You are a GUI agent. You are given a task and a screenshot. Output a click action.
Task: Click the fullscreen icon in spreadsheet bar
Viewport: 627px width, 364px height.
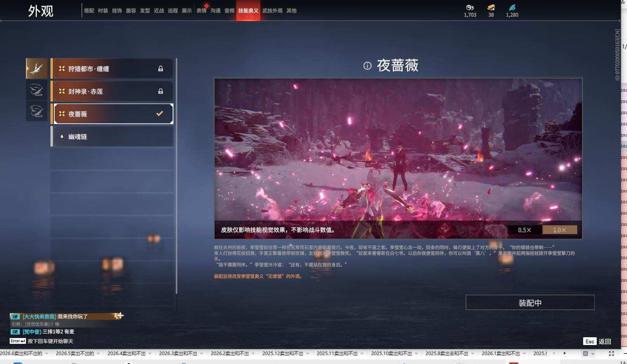coord(611,354)
